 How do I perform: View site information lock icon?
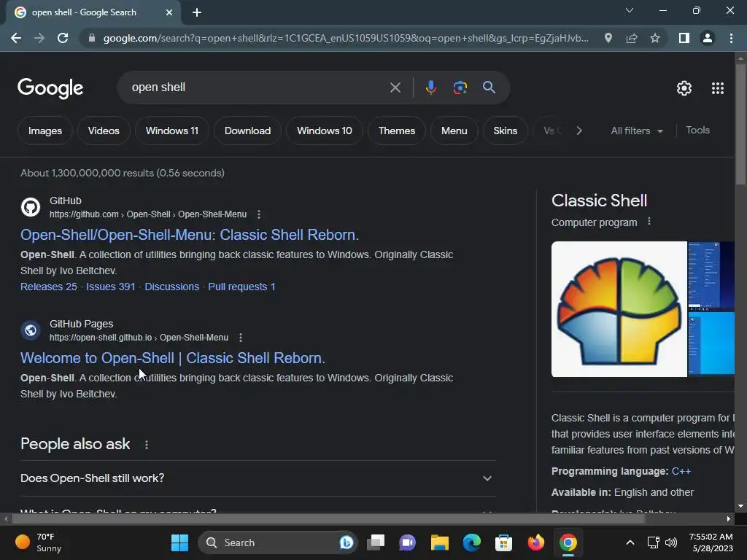pyautogui.click(x=92, y=38)
